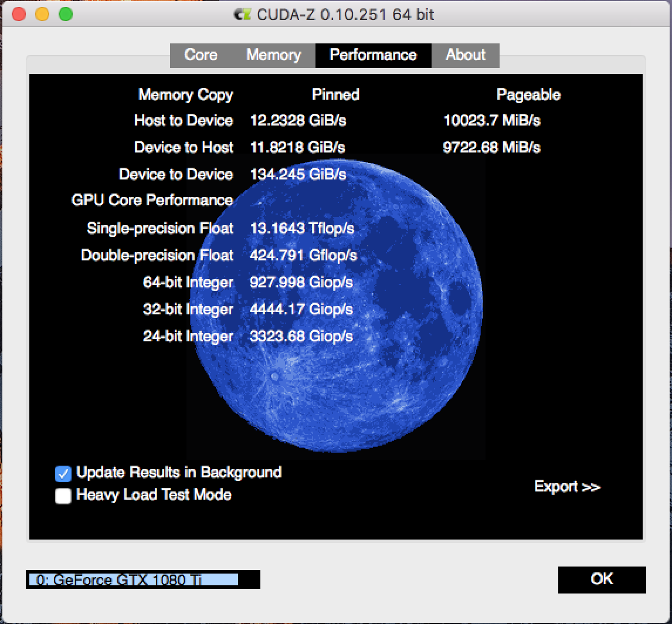Click the 64-bit Integer label

188,283
